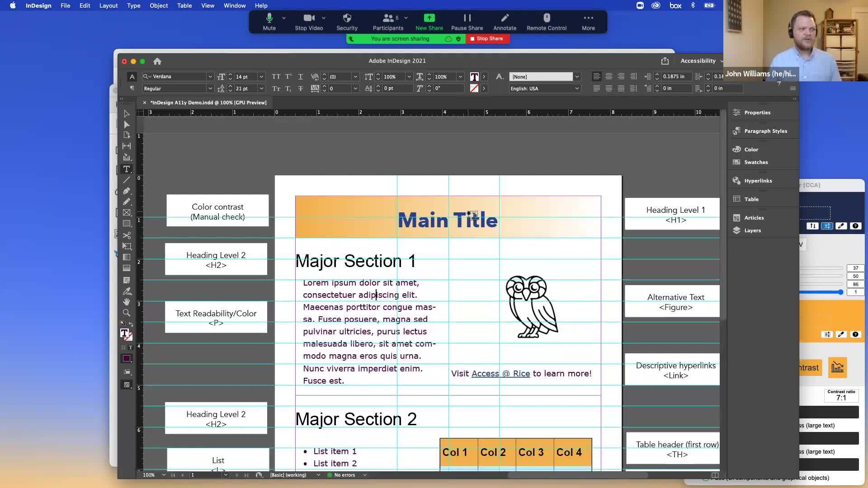868x488 pixels.
Task: Select the Line tool
Action: click(x=127, y=180)
